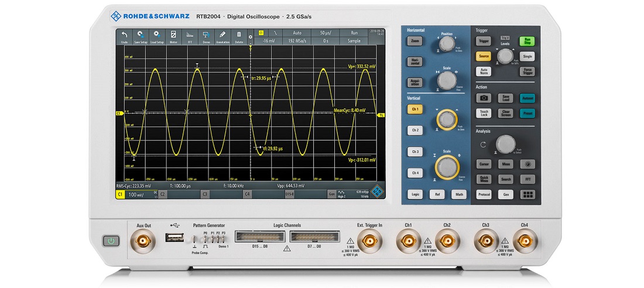Push the display intensity brightness button
The width and height of the screenshot is (644, 288).
click(x=527, y=164)
